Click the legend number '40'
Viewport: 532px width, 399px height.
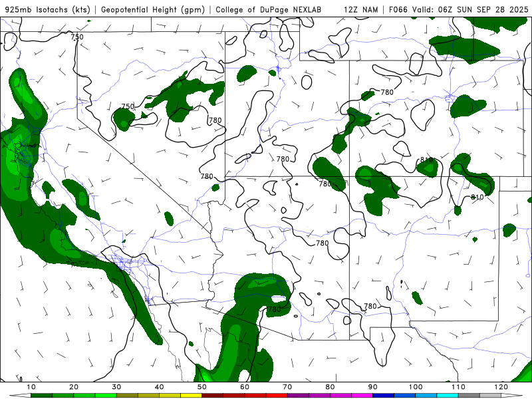point(159,387)
